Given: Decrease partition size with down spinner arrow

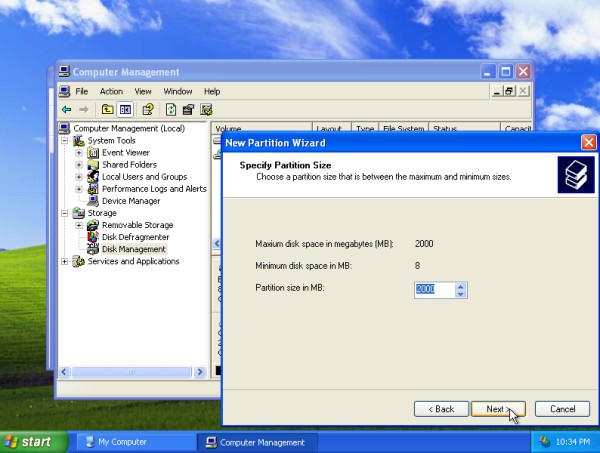Looking at the screenshot, I should tap(461, 294).
